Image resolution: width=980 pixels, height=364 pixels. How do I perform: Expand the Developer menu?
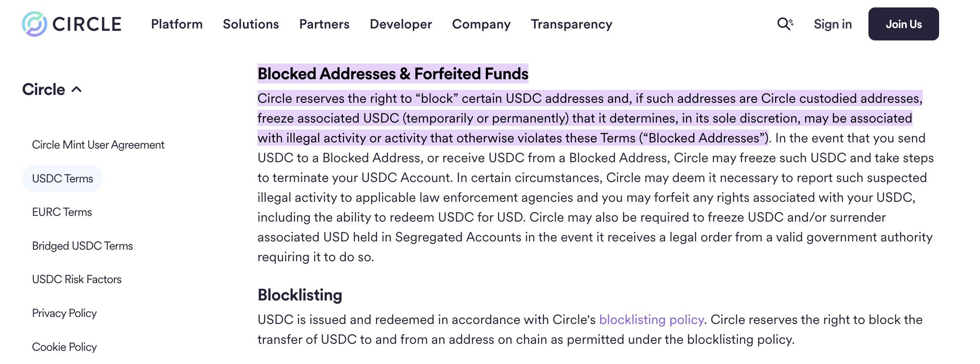coord(401,24)
